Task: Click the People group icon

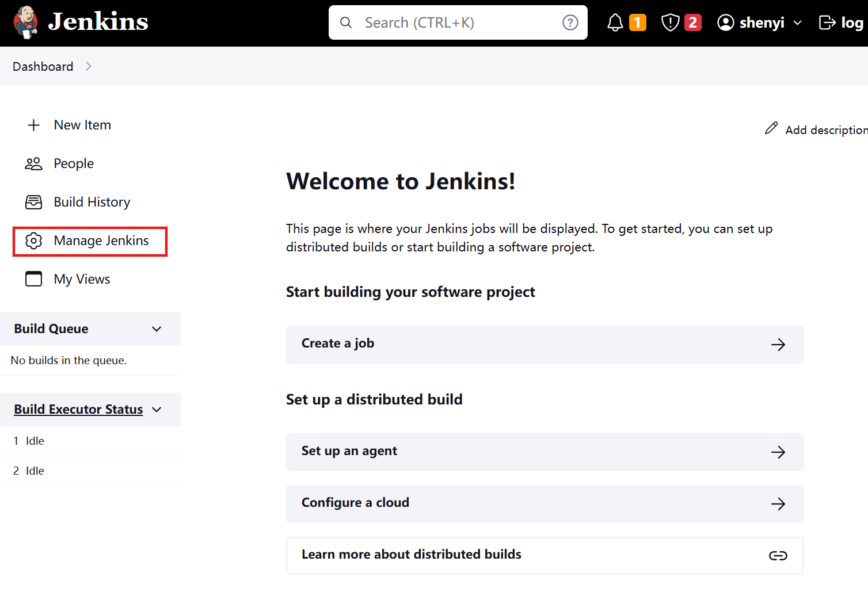Action: tap(34, 163)
